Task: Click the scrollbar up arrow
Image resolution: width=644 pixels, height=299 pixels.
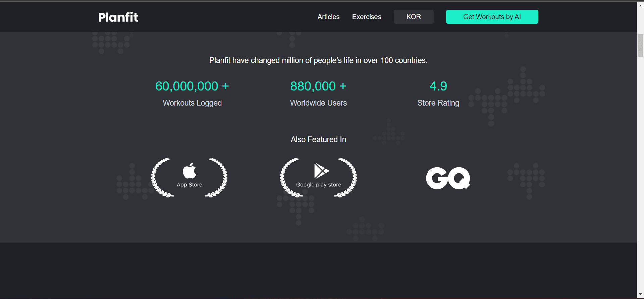Action: point(640,5)
